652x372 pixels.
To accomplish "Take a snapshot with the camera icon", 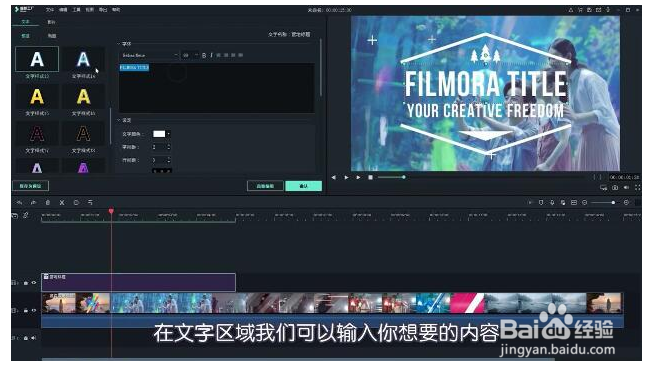I will (x=615, y=188).
